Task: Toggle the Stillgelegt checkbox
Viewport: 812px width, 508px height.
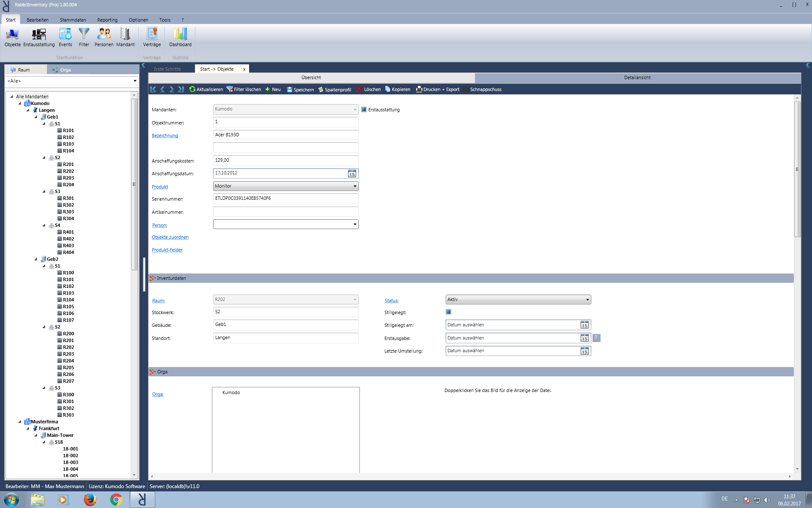Action: click(x=449, y=312)
